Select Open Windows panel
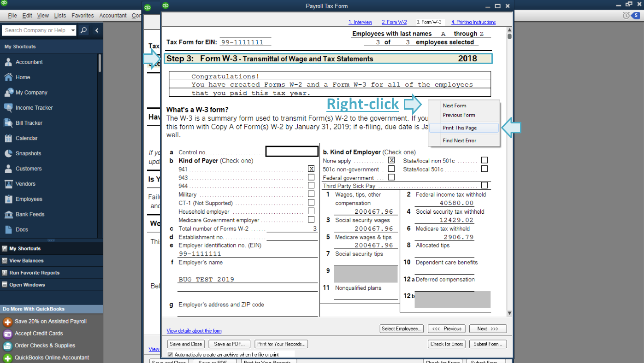Viewport: 644px width, 363px height. tap(51, 284)
